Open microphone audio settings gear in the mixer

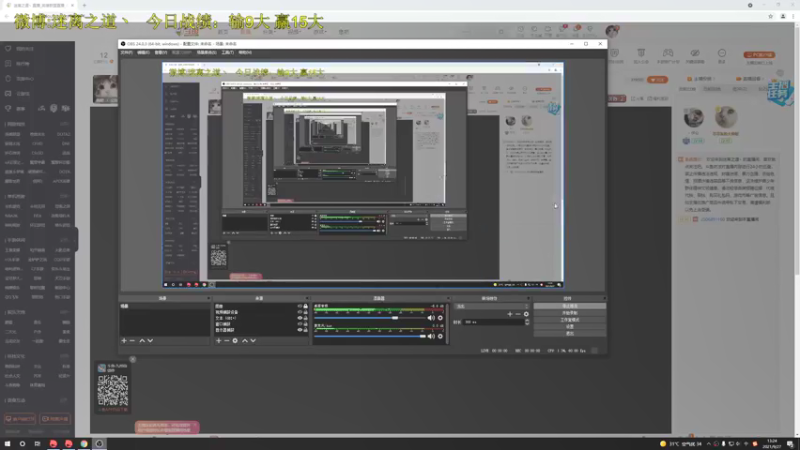tap(440, 336)
